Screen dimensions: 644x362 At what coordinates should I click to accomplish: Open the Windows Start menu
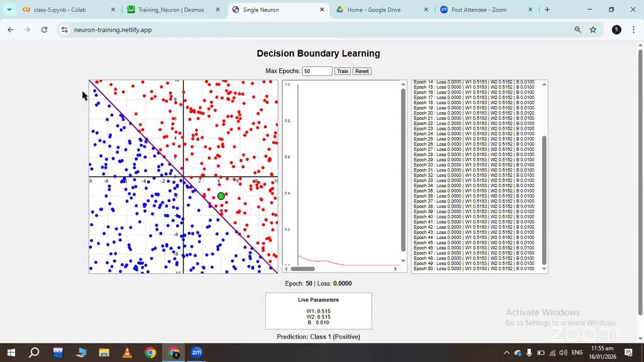pos(11,352)
